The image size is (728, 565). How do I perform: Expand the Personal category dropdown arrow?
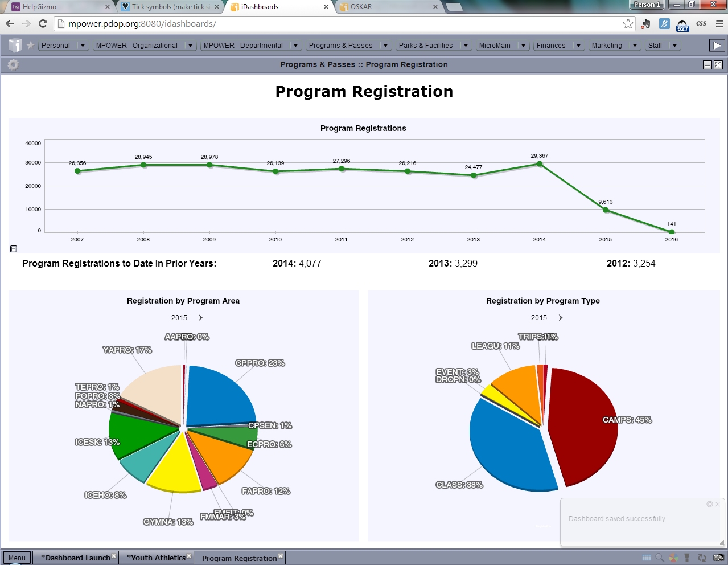[83, 46]
